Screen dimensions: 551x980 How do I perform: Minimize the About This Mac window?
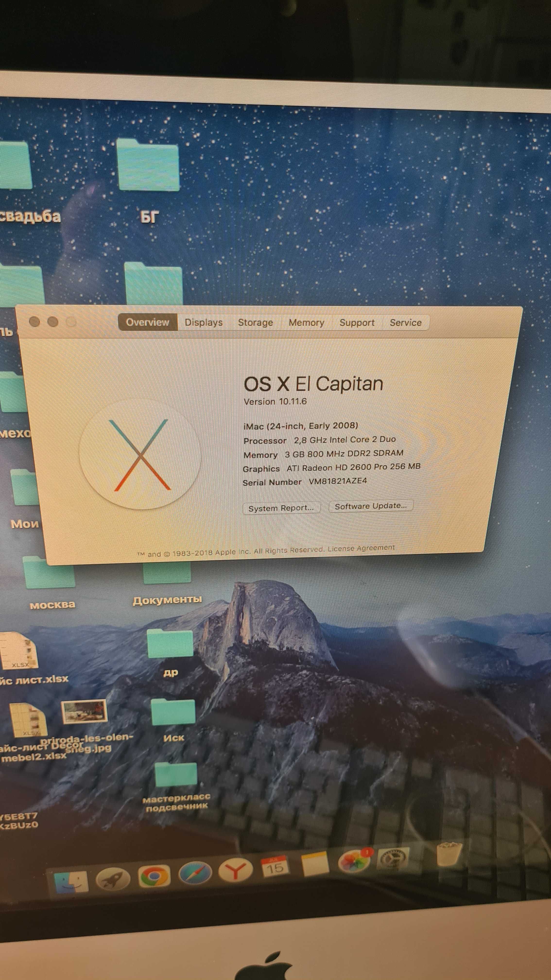point(53,322)
